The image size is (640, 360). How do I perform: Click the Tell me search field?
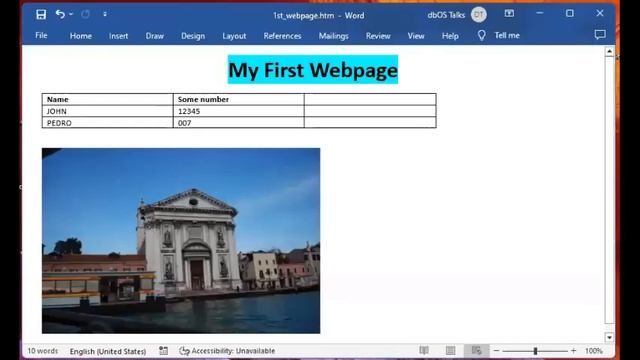(507, 36)
